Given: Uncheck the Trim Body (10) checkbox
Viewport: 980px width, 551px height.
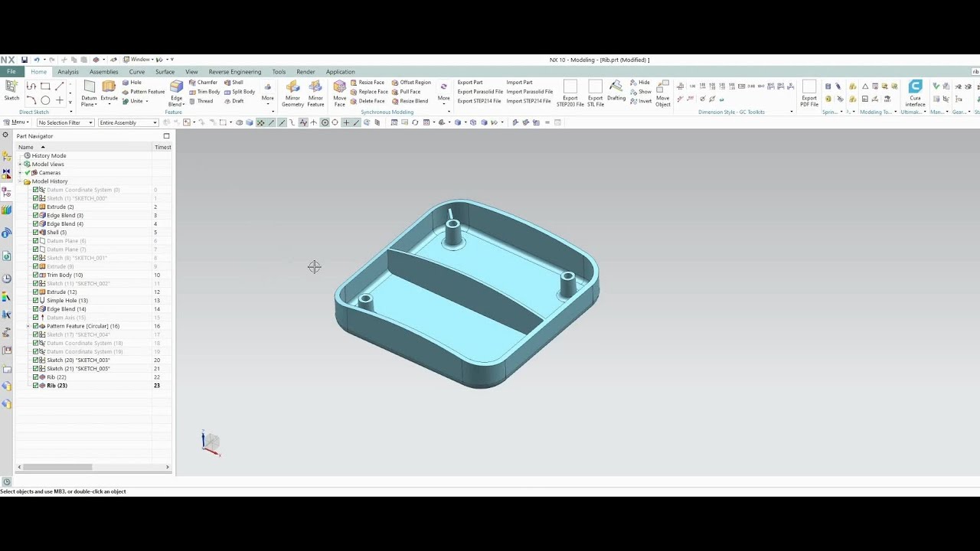Looking at the screenshot, I should [x=35, y=275].
